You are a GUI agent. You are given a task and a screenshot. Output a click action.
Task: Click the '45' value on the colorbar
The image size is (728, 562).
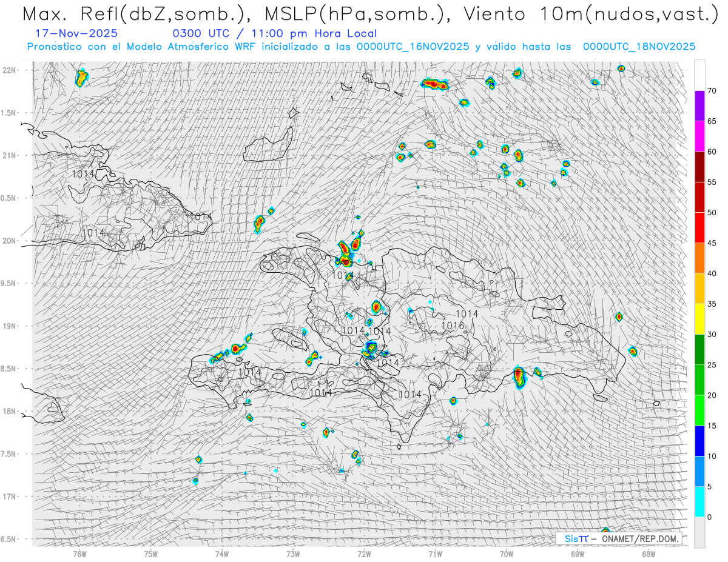click(x=712, y=243)
